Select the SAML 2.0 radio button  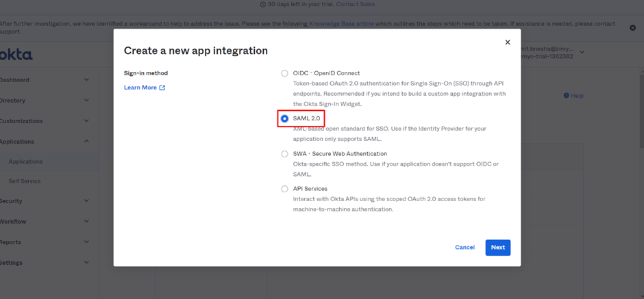pyautogui.click(x=284, y=118)
